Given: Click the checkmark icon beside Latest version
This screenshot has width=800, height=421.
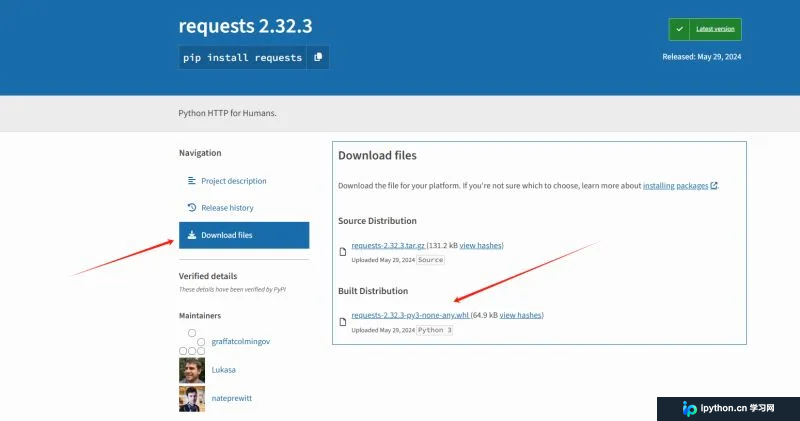Looking at the screenshot, I should tap(679, 29).
